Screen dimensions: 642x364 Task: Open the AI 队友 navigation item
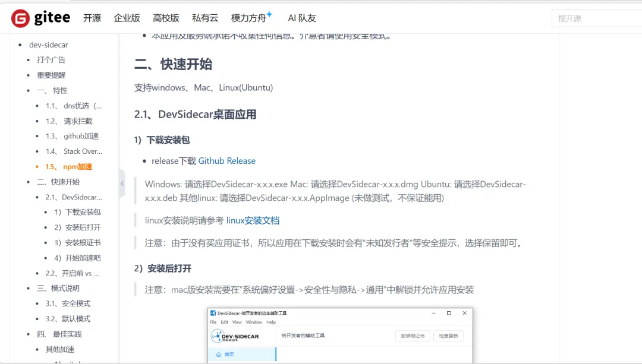click(x=302, y=18)
